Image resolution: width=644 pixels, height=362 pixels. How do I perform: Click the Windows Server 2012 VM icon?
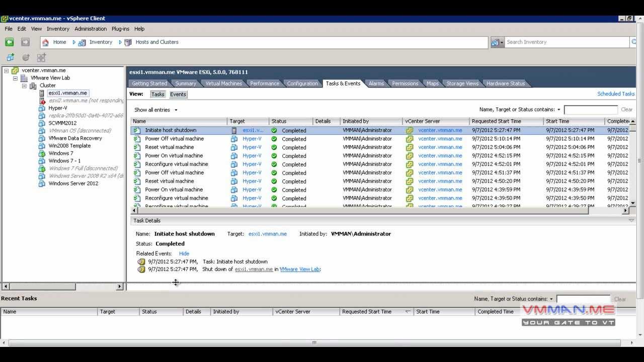42,184
